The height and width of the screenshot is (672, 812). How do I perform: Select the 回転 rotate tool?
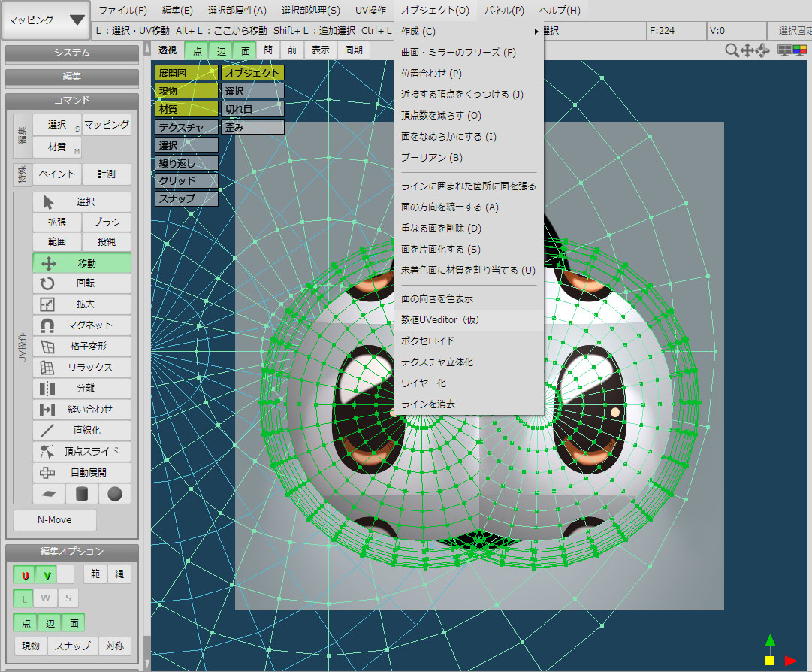(82, 283)
